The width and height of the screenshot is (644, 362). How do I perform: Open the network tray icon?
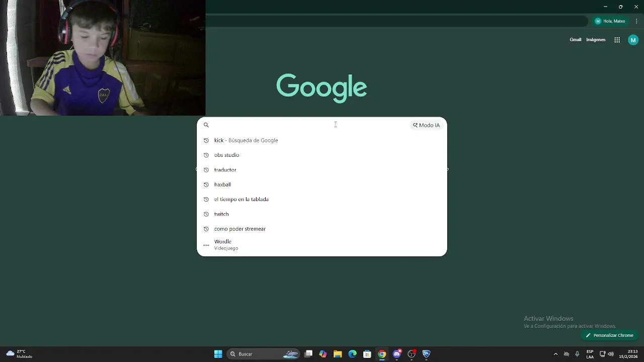pyautogui.click(x=602, y=354)
